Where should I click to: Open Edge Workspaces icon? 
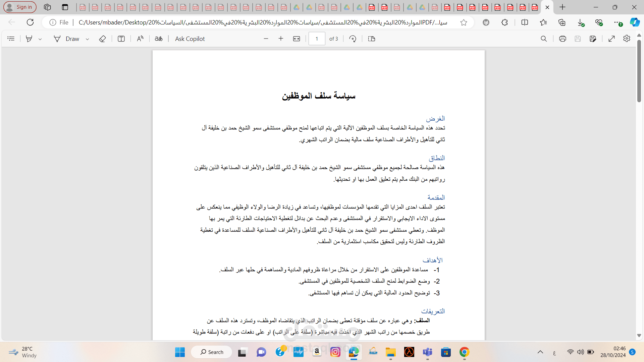point(47,7)
